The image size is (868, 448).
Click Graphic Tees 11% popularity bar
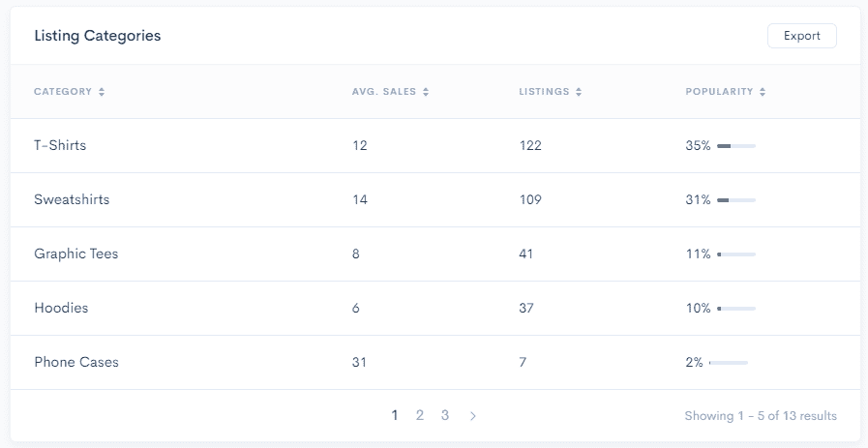(736, 254)
